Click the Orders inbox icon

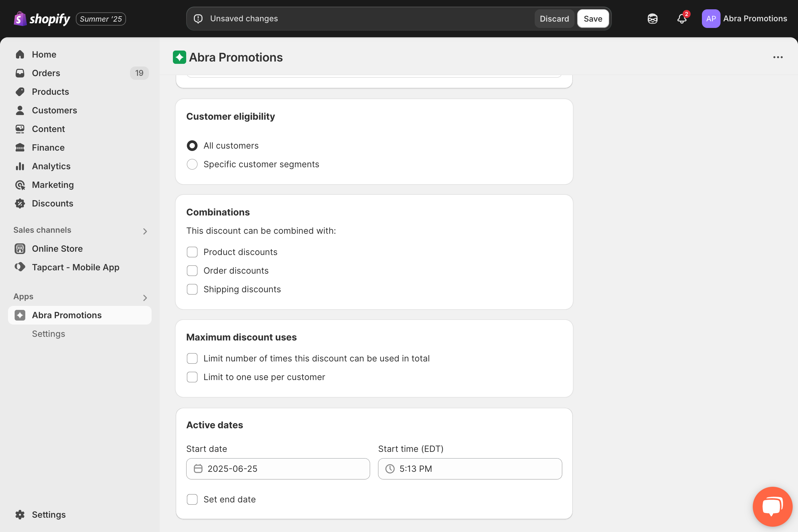(x=20, y=73)
